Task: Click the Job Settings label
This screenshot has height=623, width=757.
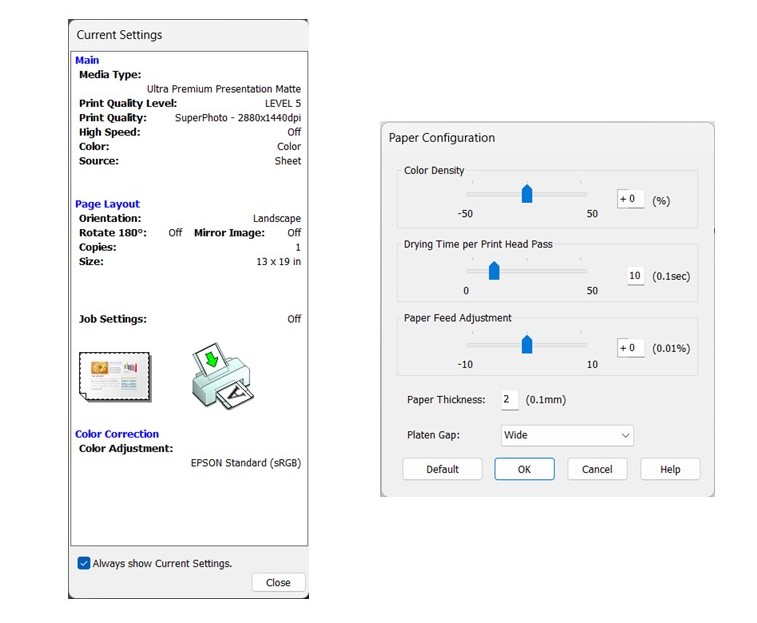Action: coord(112,319)
